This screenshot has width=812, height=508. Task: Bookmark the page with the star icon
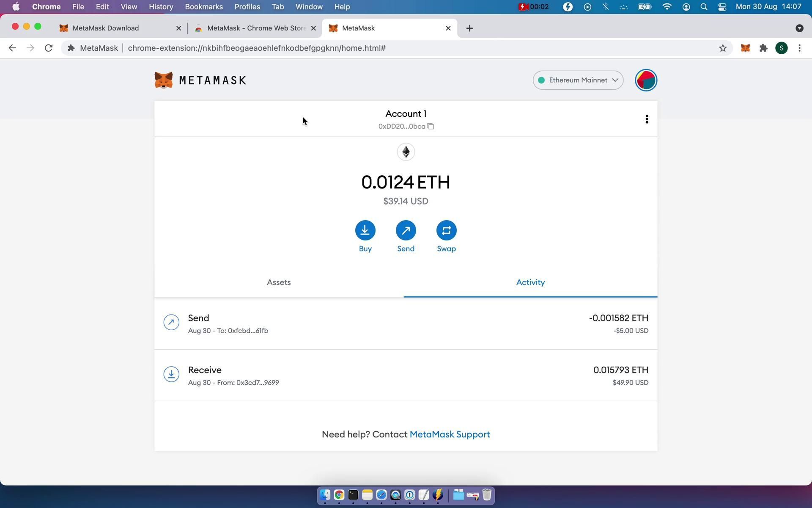point(723,48)
